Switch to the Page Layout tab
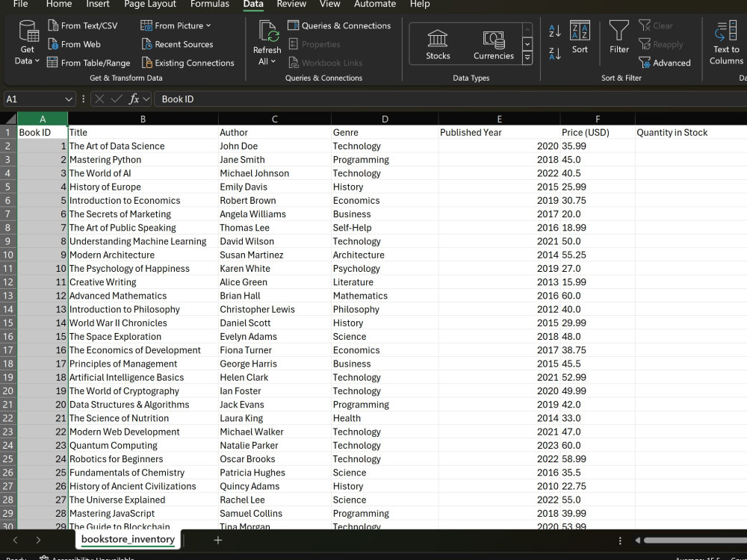Screen dimensions: 747x560 150,4
